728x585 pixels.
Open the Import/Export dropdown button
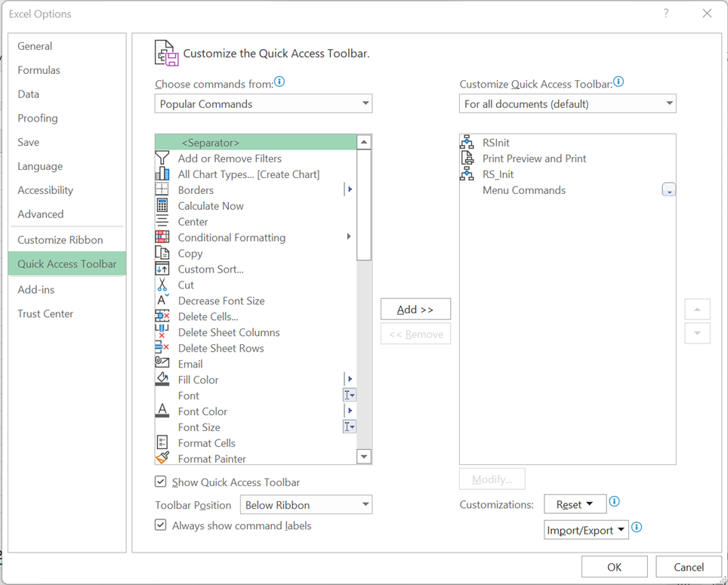point(586,530)
